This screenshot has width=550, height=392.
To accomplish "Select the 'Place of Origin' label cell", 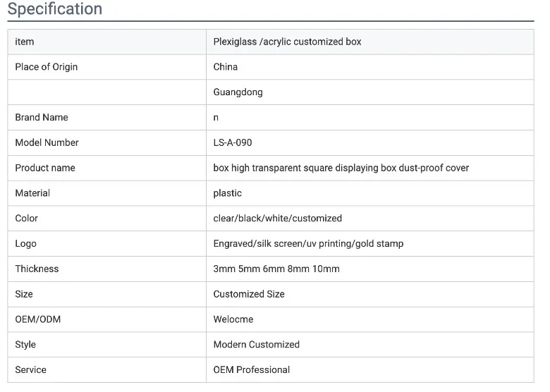I will (x=47, y=67).
